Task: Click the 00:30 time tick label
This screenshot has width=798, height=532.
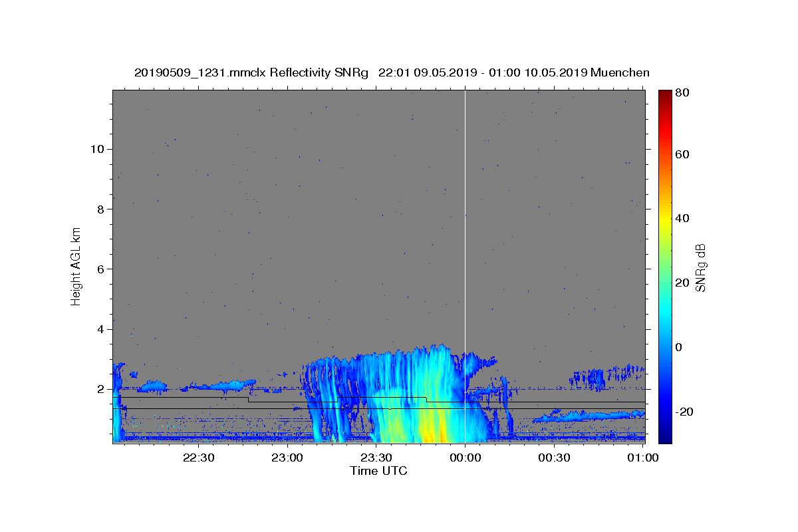Action: [553, 458]
